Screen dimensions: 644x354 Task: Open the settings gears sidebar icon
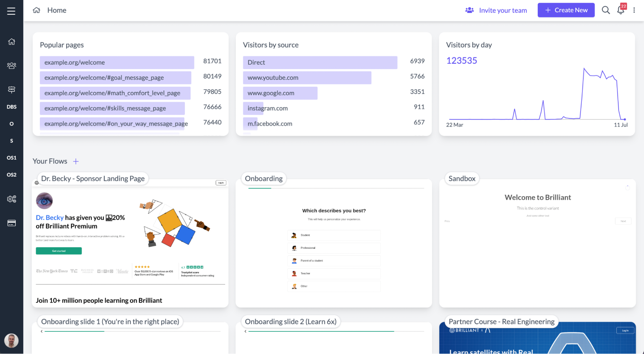[x=12, y=199]
